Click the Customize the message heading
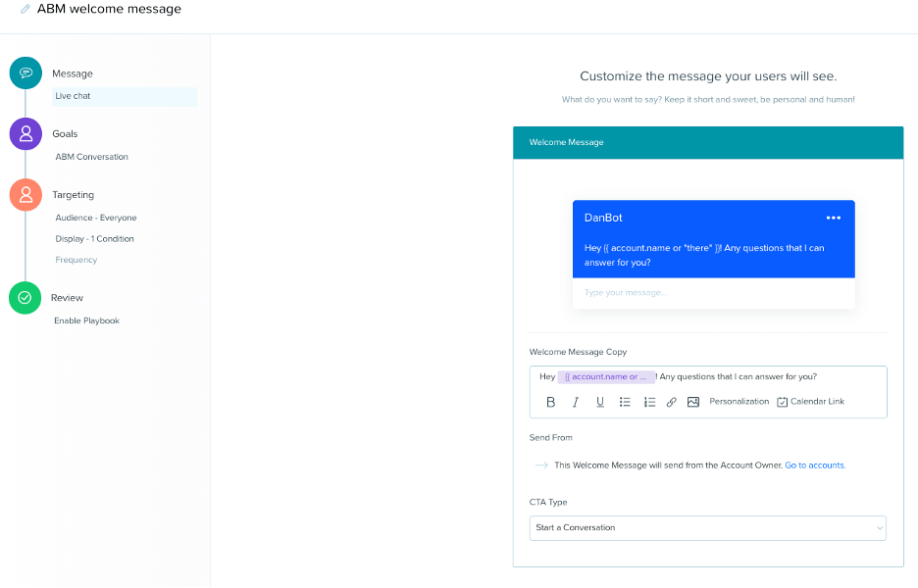Viewport: 918px width, 588px height. click(x=708, y=76)
